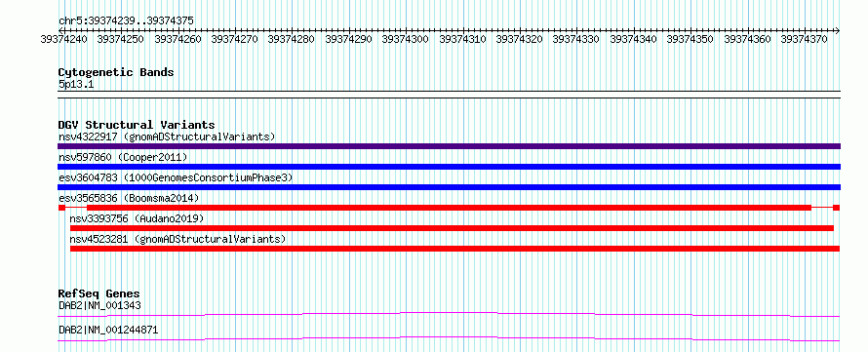Click the magenta DAB2|NM_001244871 gene line
This screenshot has height=352, width=868.
(449, 338)
